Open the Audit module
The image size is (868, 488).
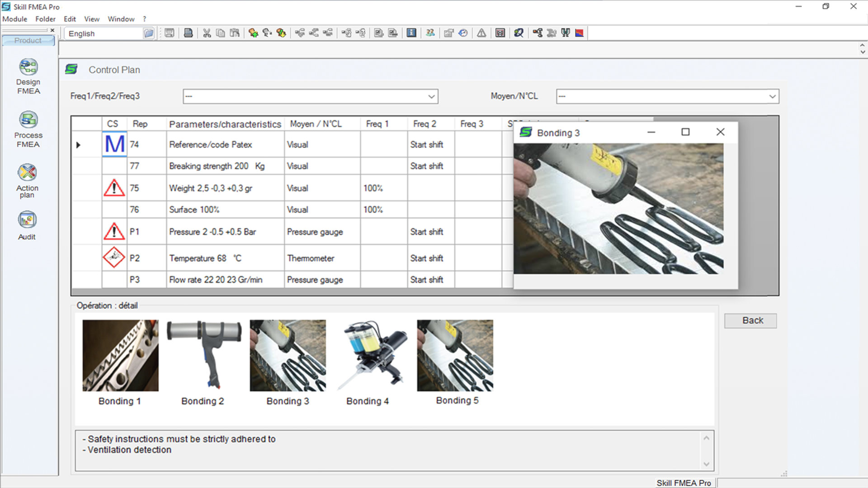point(27,225)
